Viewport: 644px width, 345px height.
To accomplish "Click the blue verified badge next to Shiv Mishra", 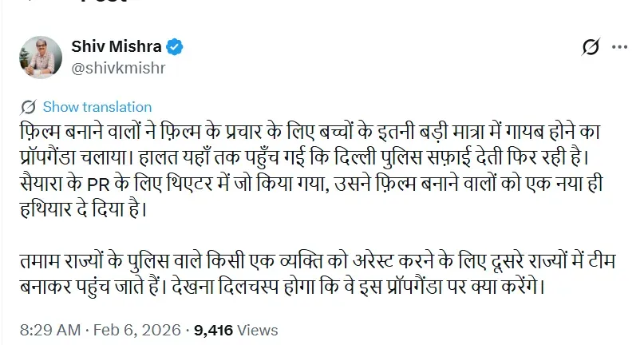I will (175, 48).
